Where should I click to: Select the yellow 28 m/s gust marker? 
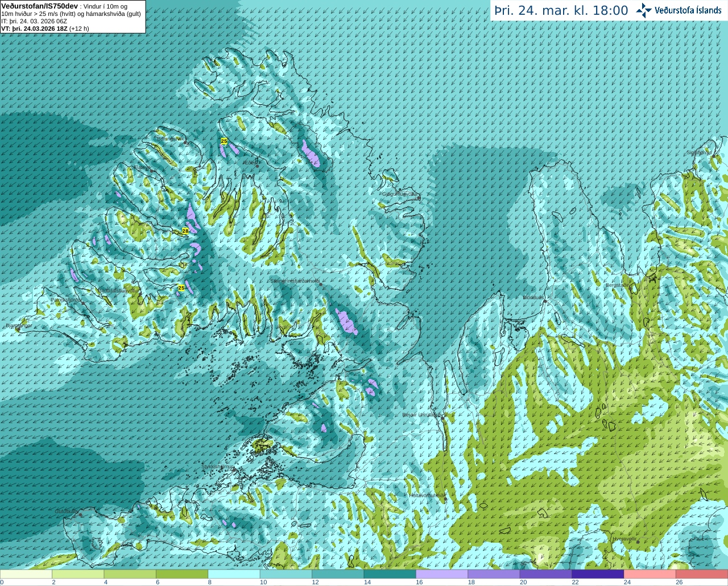tap(185, 230)
